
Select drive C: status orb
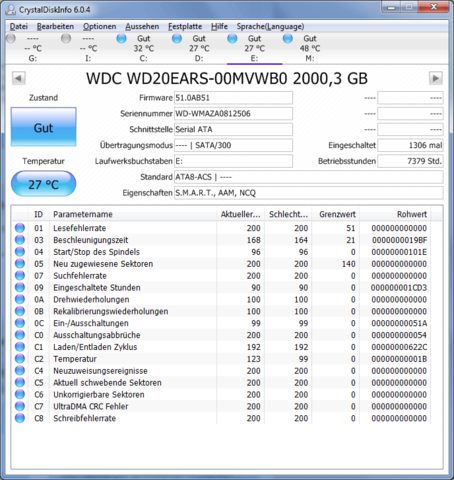122,39
